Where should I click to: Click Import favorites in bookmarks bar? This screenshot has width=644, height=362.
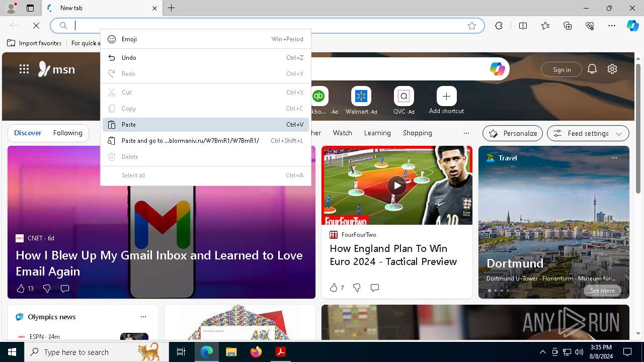[34, 43]
